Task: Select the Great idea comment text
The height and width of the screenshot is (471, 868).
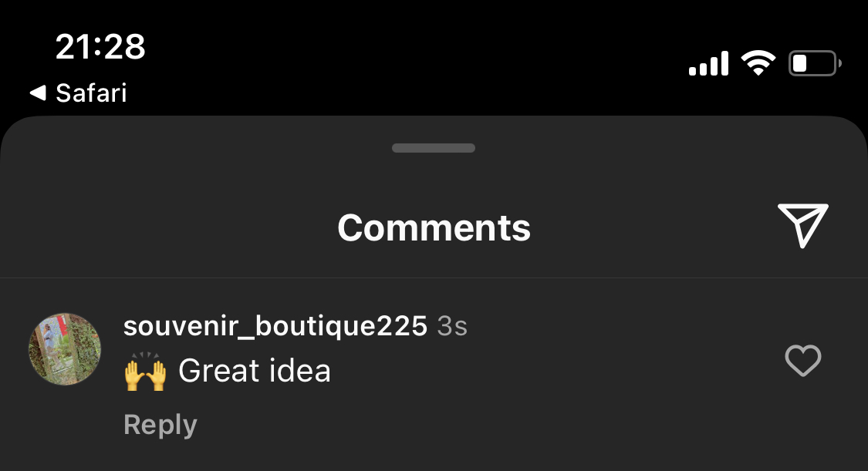Action: click(x=255, y=370)
